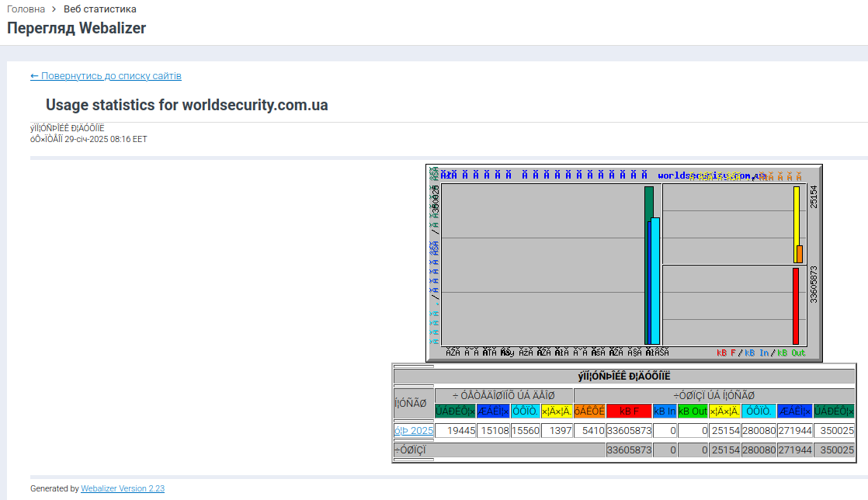Click the kB F / kB In / kB Out legend
This screenshot has width=868, height=500.
coord(761,352)
